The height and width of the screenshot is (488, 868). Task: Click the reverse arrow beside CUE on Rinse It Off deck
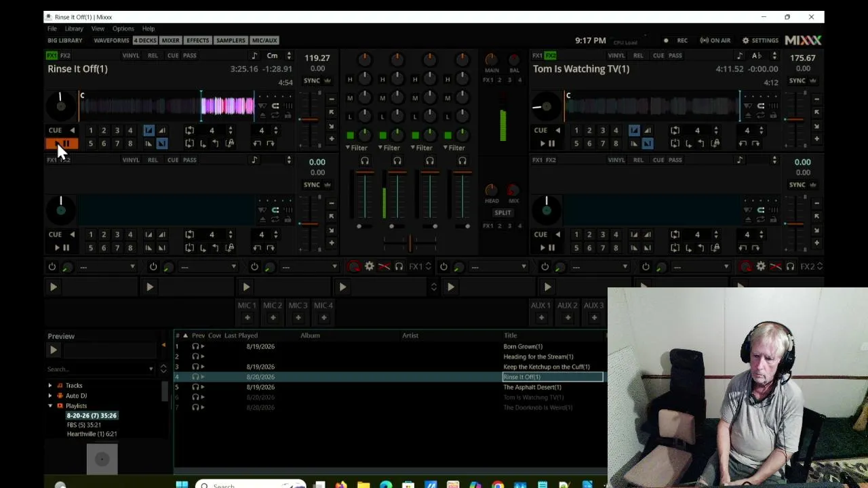72,130
